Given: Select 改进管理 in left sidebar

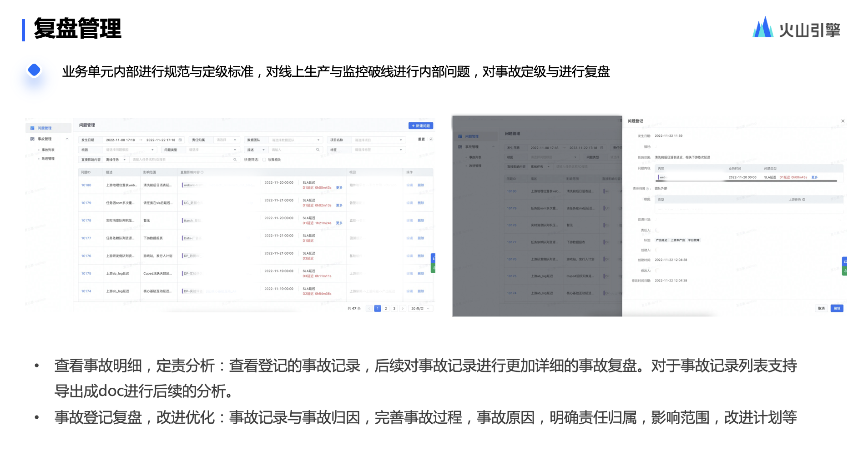Looking at the screenshot, I should pyautogui.click(x=48, y=159).
